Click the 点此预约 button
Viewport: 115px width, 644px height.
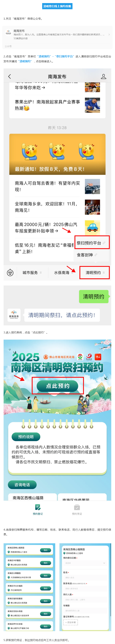point(58,386)
